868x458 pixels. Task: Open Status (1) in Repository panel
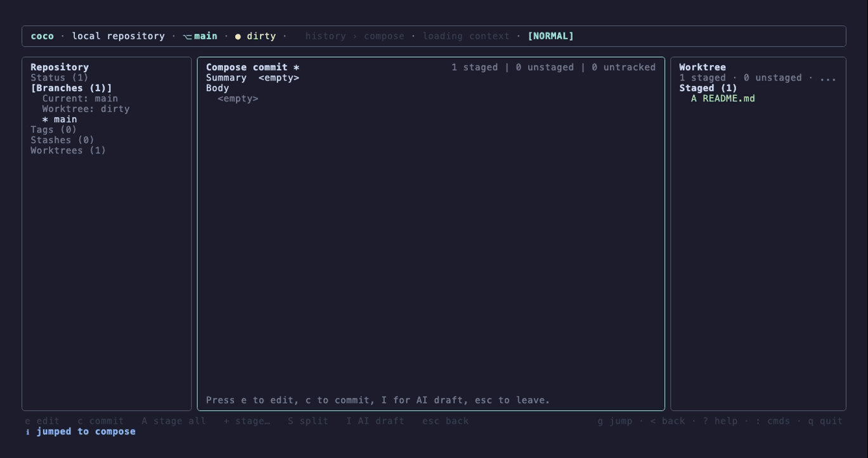coord(60,77)
